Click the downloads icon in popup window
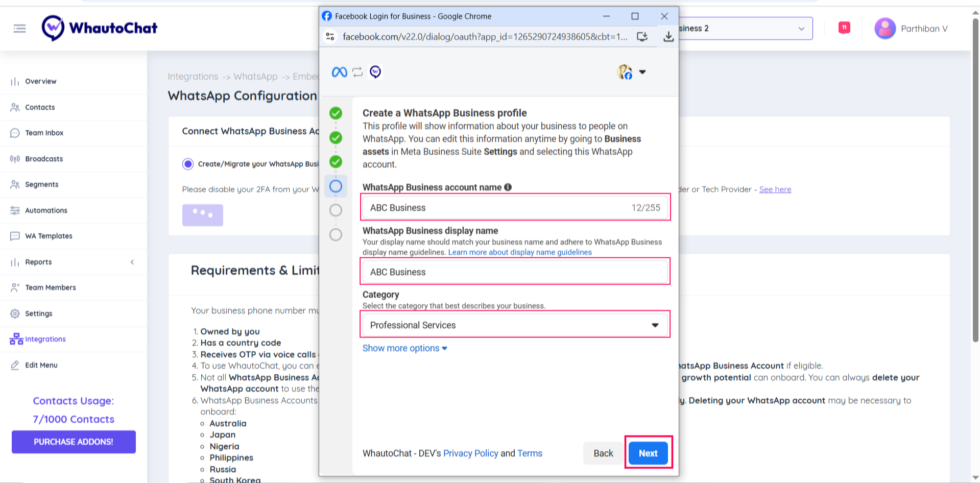This screenshot has height=483, width=980. click(668, 37)
